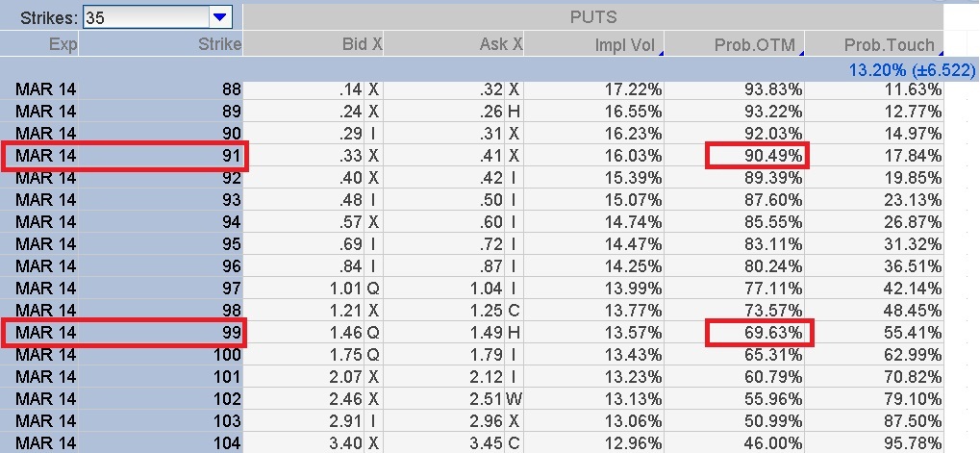Click the 1.46 bid price for strike 99
Viewport: 980px width, 453px height.
(x=343, y=333)
